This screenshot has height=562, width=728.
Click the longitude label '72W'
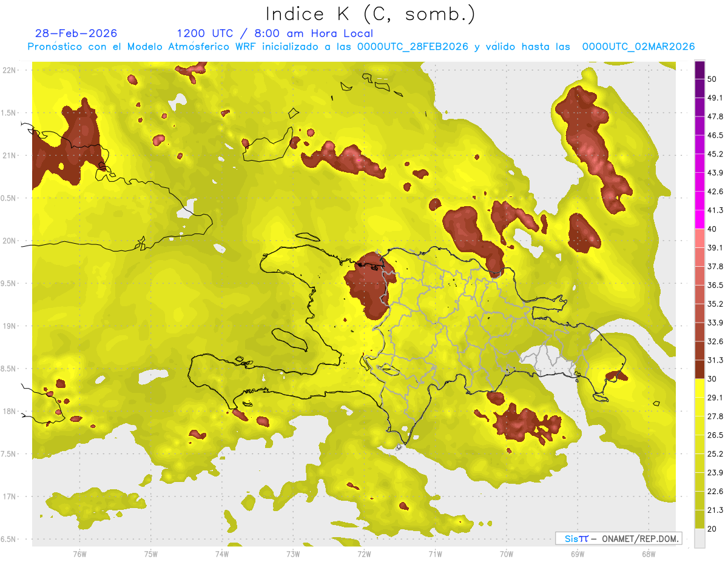pos(364,554)
